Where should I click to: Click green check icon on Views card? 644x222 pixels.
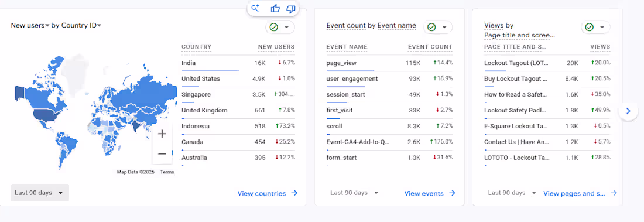pos(589,27)
